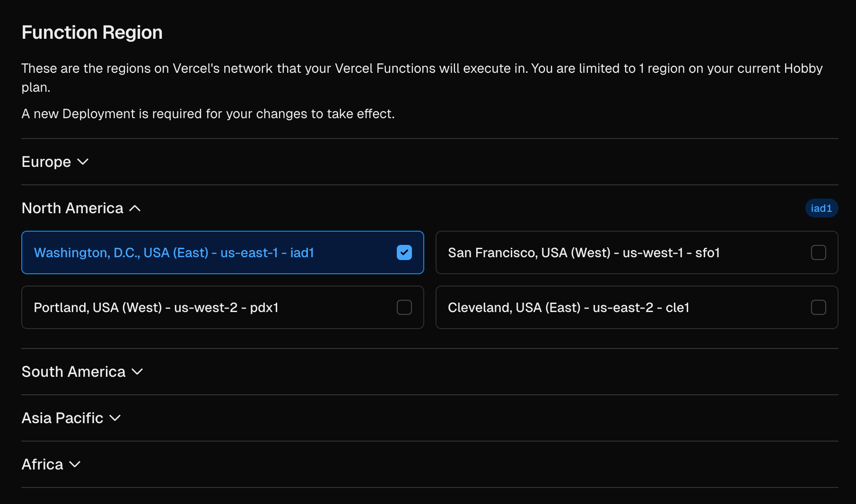Click the chevron icon beside Asia Pacific
Image resolution: width=856 pixels, height=504 pixels.
pos(115,418)
